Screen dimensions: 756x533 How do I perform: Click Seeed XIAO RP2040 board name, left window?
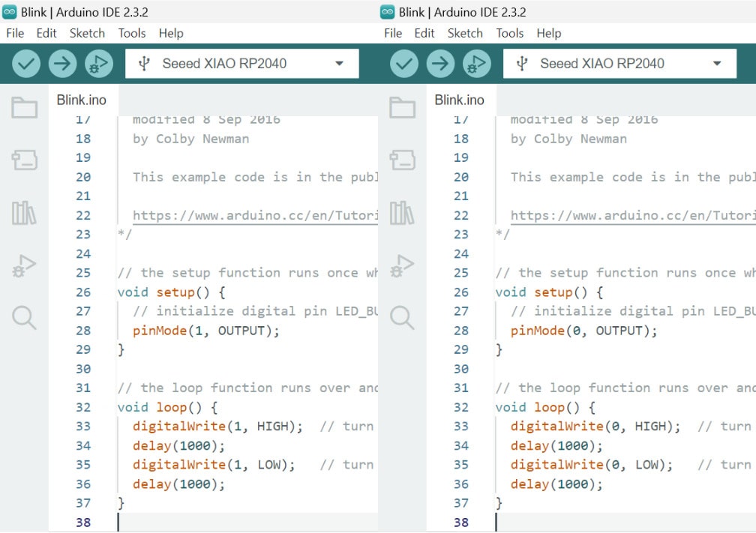(x=225, y=64)
